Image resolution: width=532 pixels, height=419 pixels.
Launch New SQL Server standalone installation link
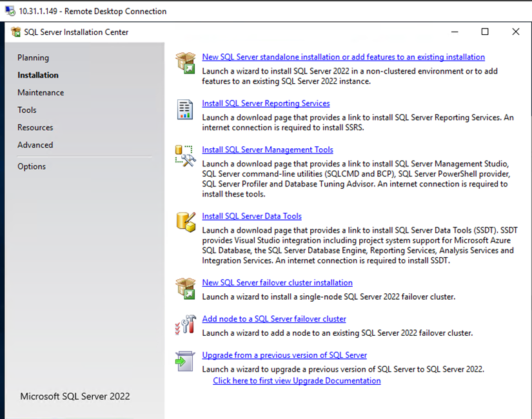343,57
